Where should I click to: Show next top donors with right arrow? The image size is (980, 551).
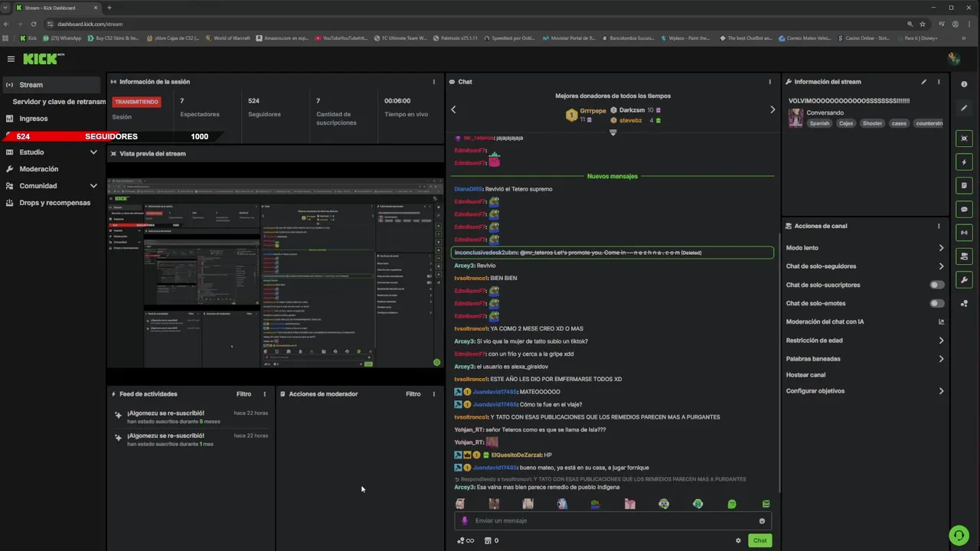(x=772, y=109)
